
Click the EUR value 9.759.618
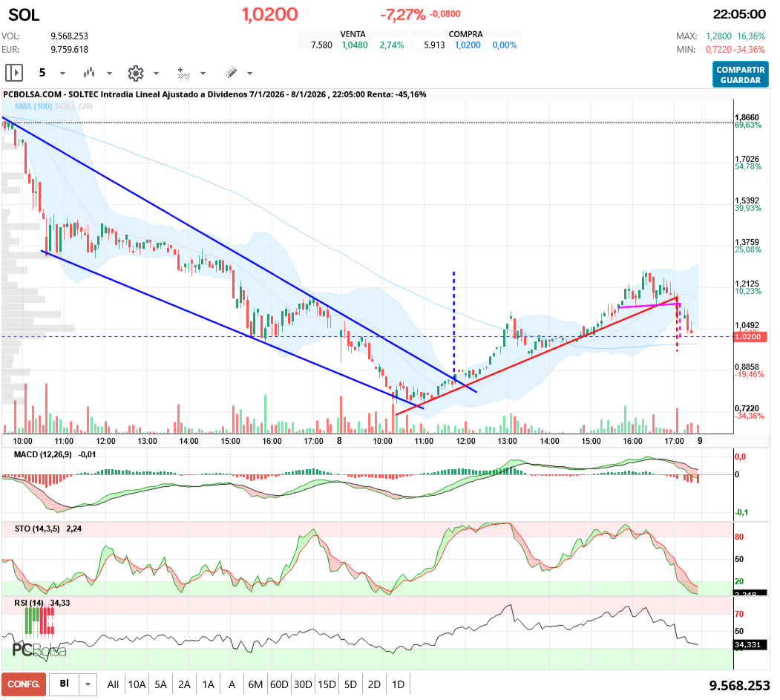click(69, 49)
